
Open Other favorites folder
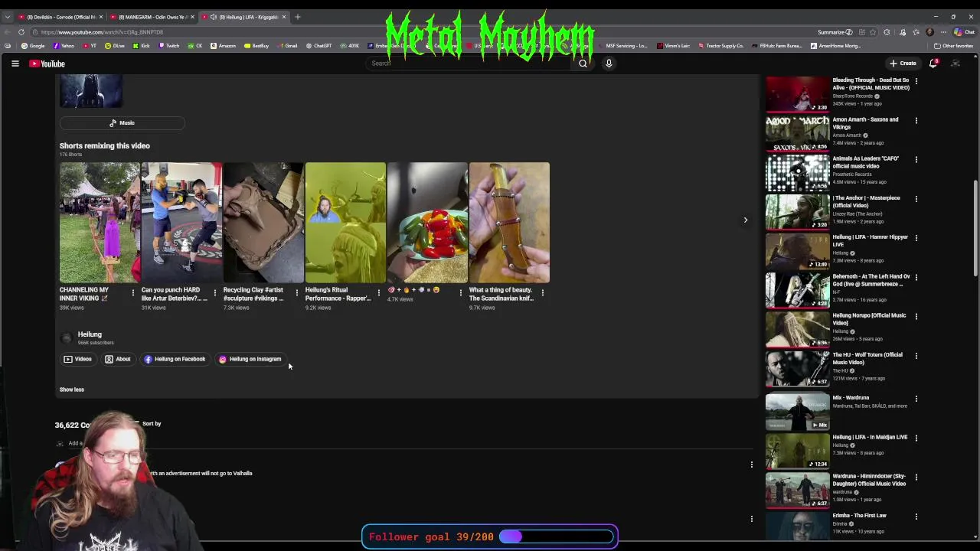click(x=953, y=46)
